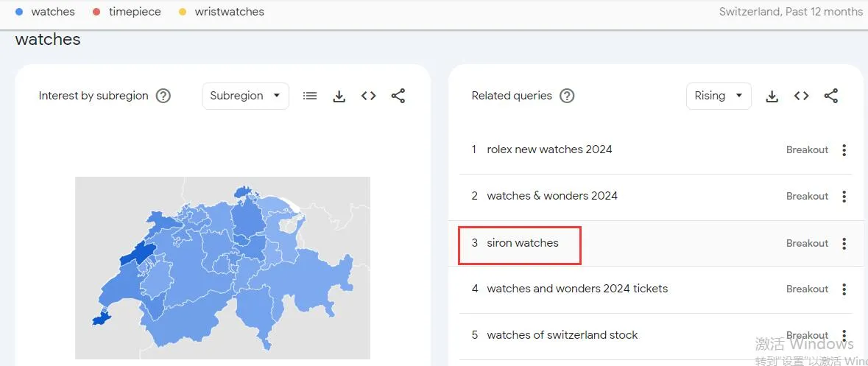Click the wristwatches term in header
868x366 pixels.
point(229,12)
